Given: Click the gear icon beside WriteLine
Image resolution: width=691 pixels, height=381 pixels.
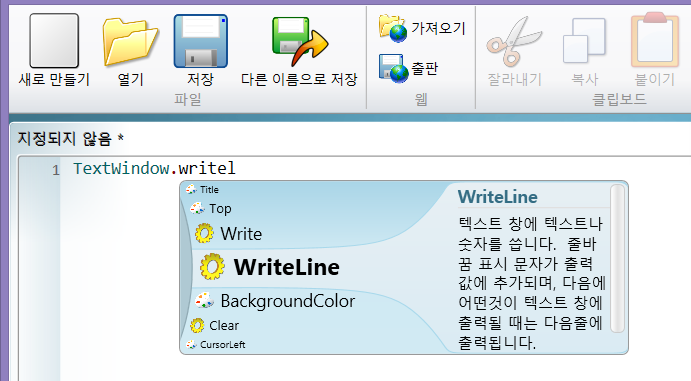Looking at the screenshot, I should coord(212,267).
